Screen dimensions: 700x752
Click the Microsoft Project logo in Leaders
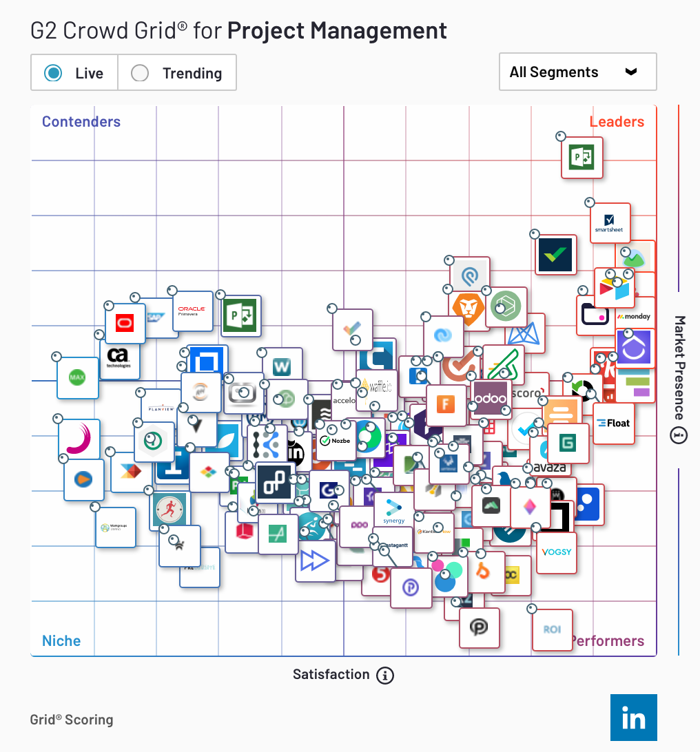tap(582, 158)
